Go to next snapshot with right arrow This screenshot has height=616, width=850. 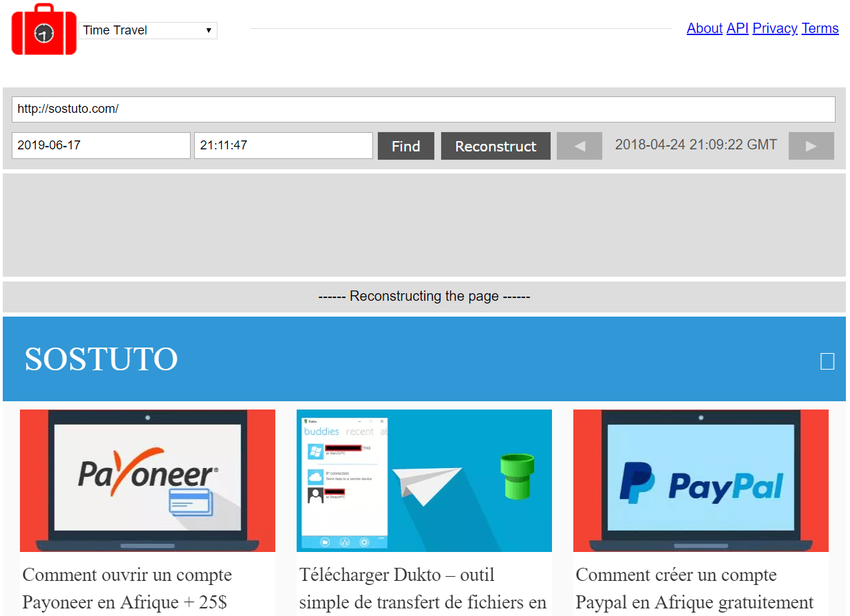[x=811, y=146]
